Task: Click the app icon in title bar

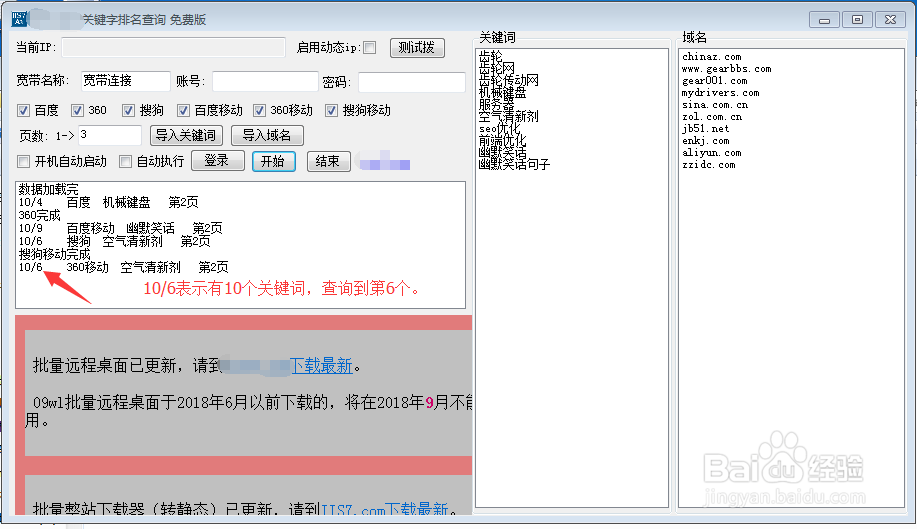Action: point(19,19)
